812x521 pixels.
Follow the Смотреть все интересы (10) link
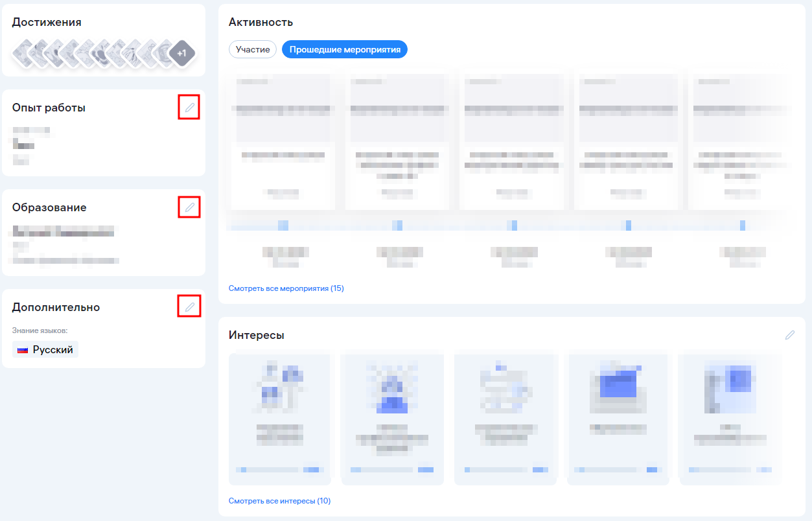click(279, 501)
